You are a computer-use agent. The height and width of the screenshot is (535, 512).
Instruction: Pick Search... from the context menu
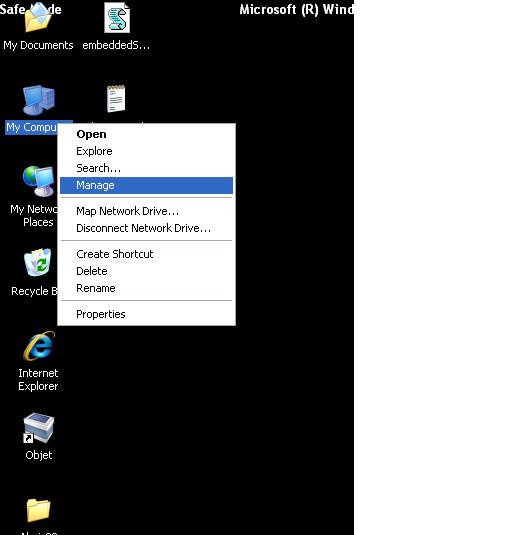click(146, 168)
